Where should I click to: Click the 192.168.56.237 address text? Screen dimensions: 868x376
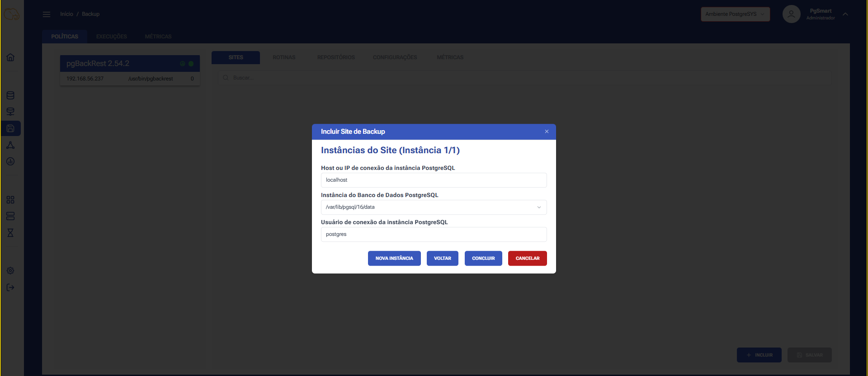pyautogui.click(x=85, y=79)
